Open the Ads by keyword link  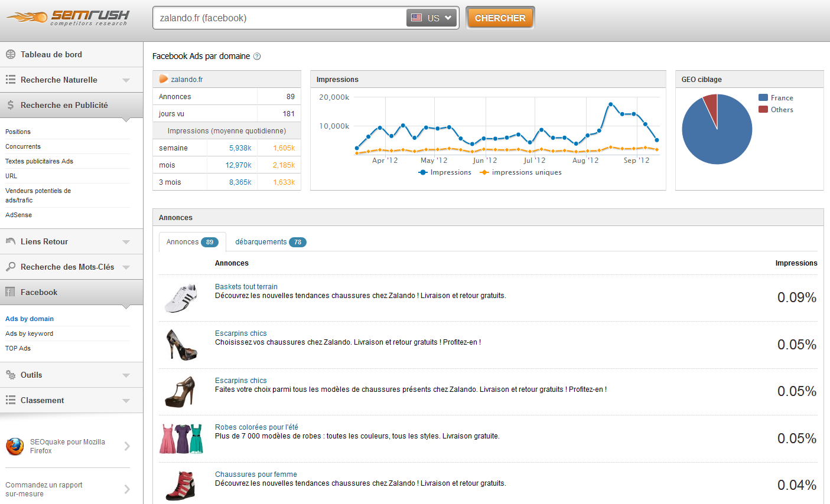(29, 333)
